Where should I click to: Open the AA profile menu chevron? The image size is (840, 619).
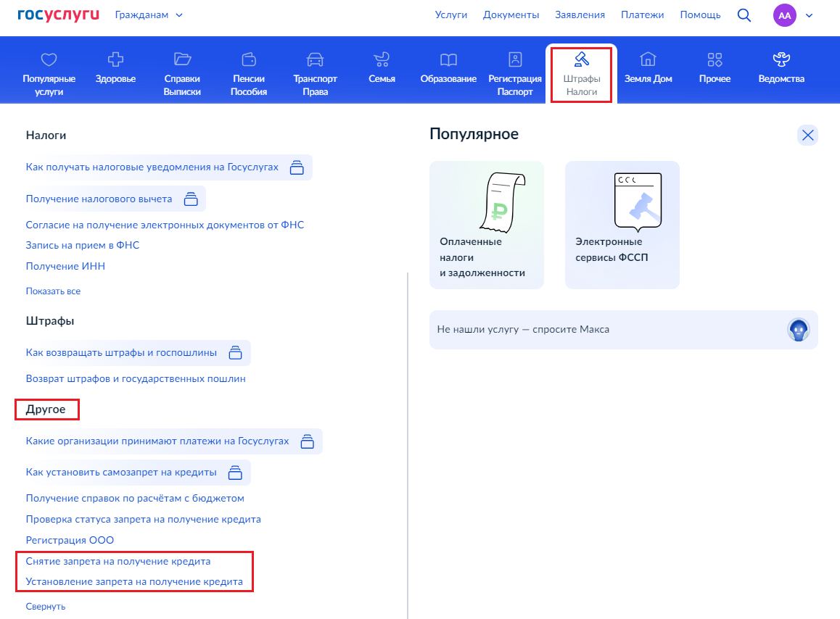pos(809,15)
